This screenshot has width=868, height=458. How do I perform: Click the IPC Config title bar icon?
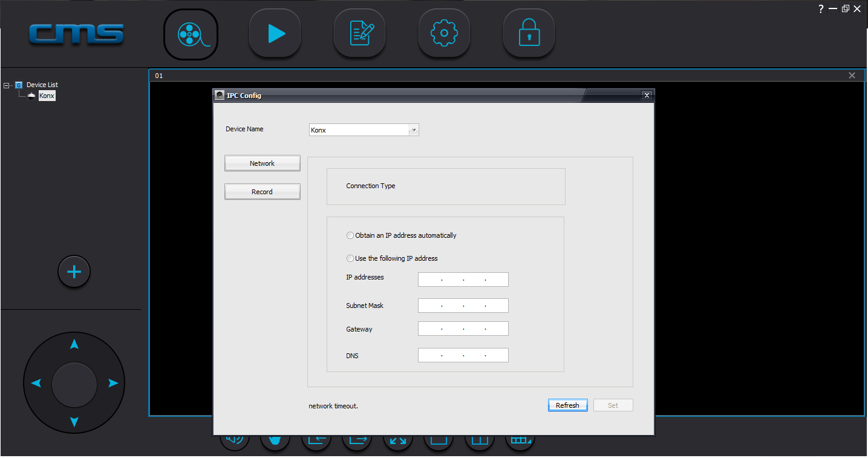(220, 95)
